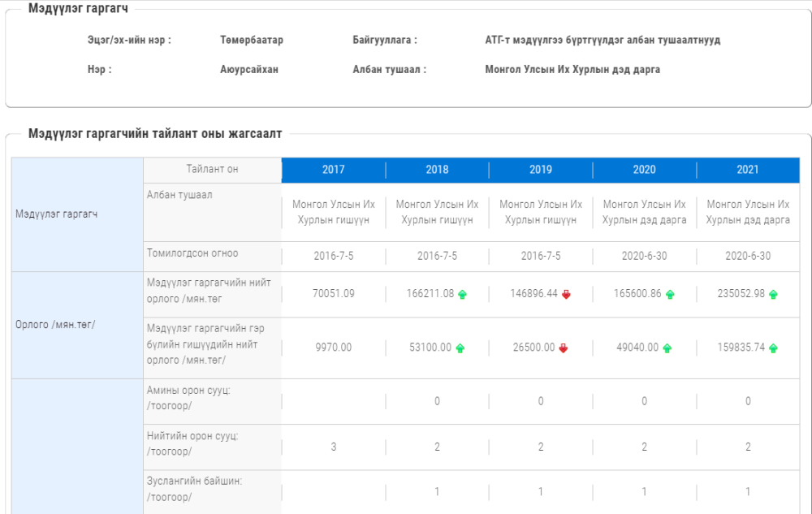Click the name value Төмөрбаатар

click(252, 40)
